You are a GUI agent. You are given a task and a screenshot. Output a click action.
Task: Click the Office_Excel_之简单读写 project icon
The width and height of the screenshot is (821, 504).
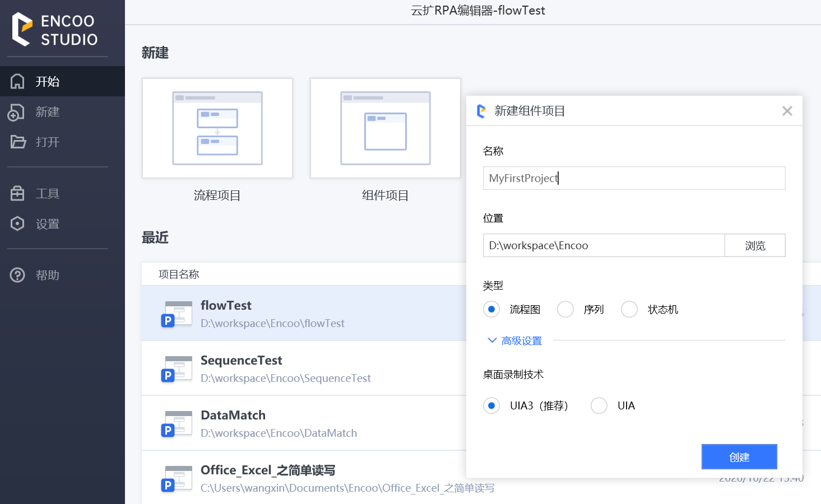tap(177, 479)
